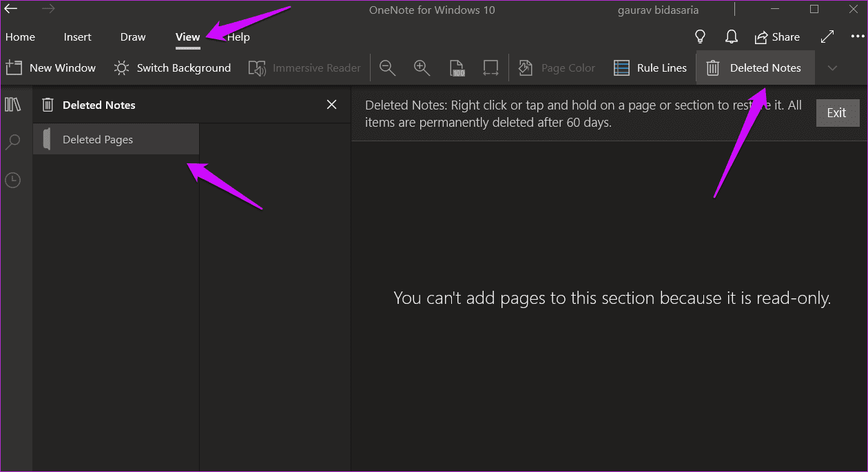
Task: Click the Deleted Notes pane header title
Action: tap(99, 105)
